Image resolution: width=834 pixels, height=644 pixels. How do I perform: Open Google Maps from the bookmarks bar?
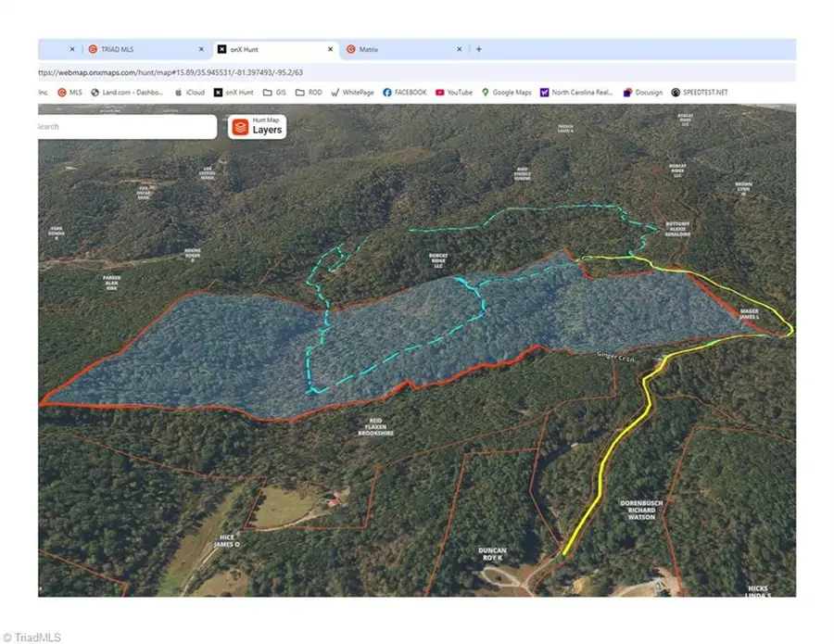point(505,92)
